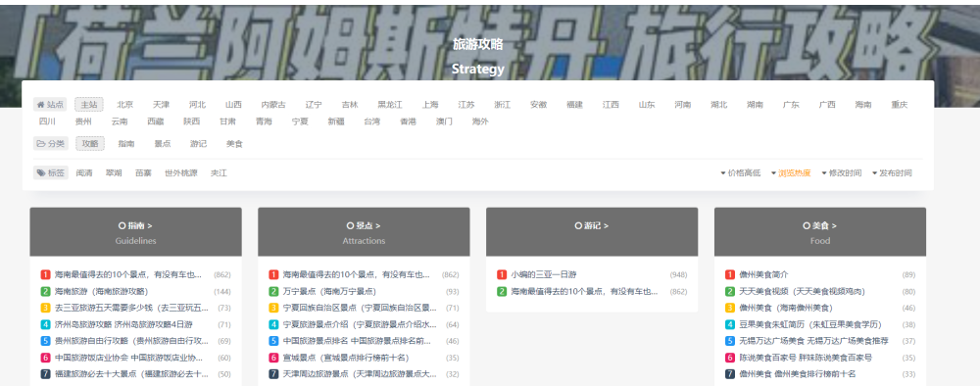
Task: Filter by the 世外桃源 tag
Action: coord(180,173)
